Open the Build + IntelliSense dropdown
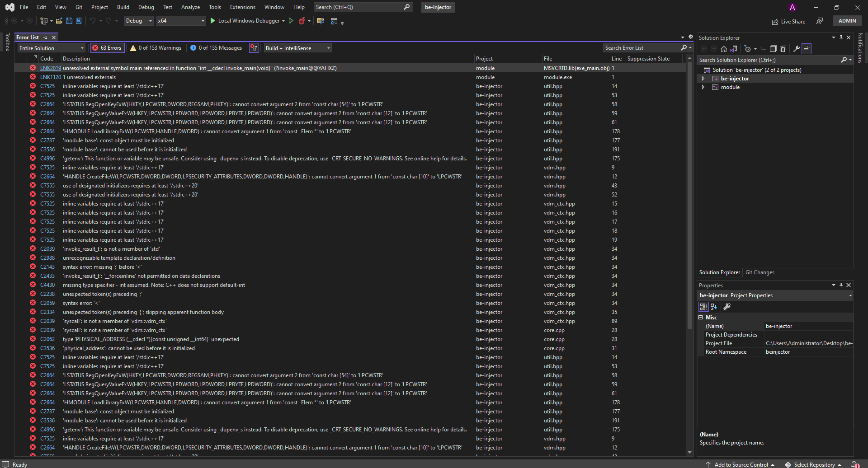 pos(298,48)
